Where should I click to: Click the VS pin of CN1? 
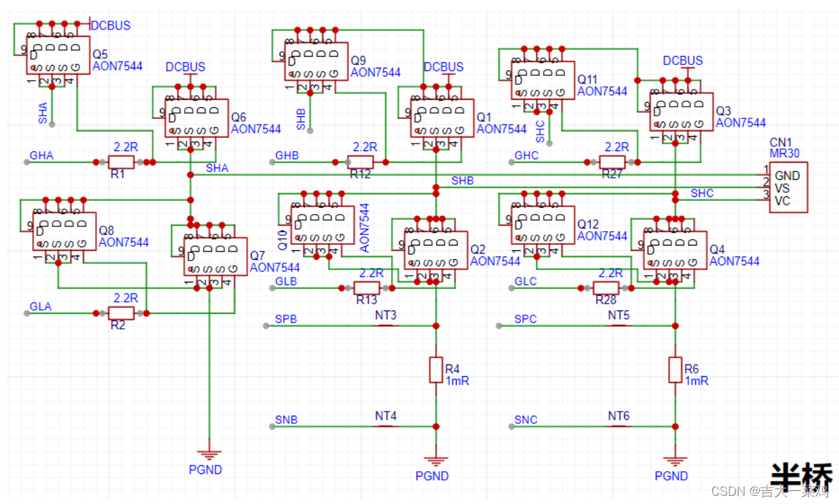pyautogui.click(x=782, y=188)
